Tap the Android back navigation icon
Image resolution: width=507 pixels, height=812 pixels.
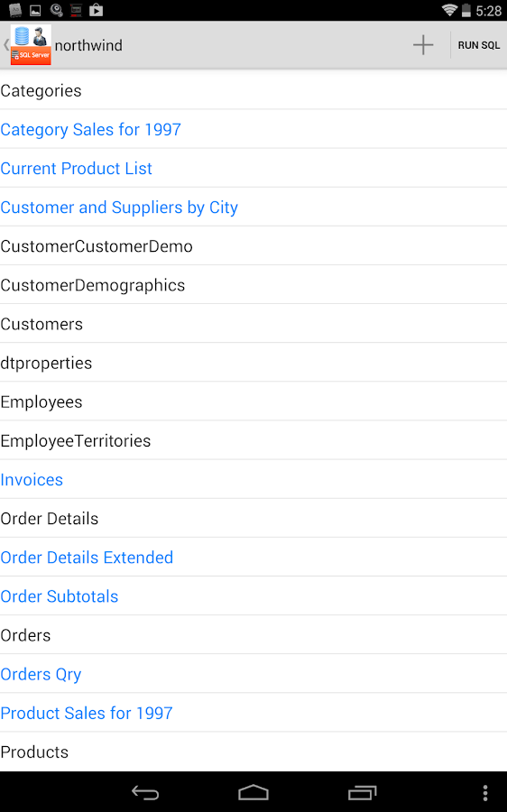(x=145, y=792)
